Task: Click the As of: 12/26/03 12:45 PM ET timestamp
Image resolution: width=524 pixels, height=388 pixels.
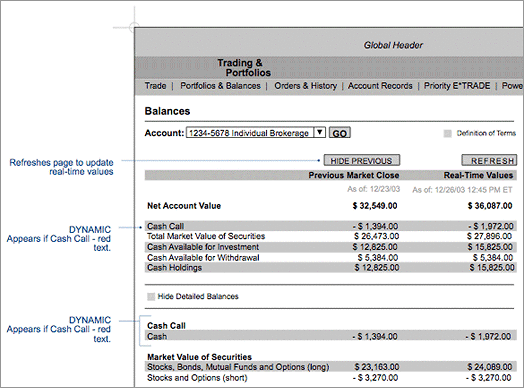Action: coord(462,190)
